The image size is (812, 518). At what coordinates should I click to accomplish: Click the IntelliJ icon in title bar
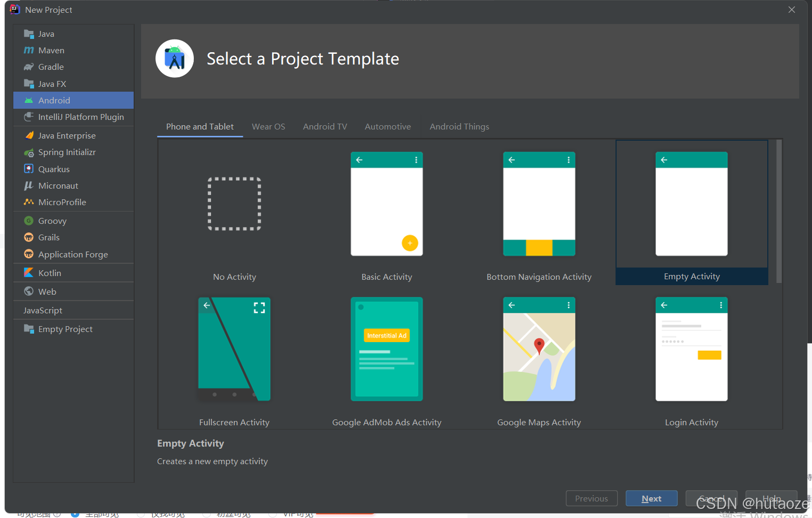tap(14, 10)
